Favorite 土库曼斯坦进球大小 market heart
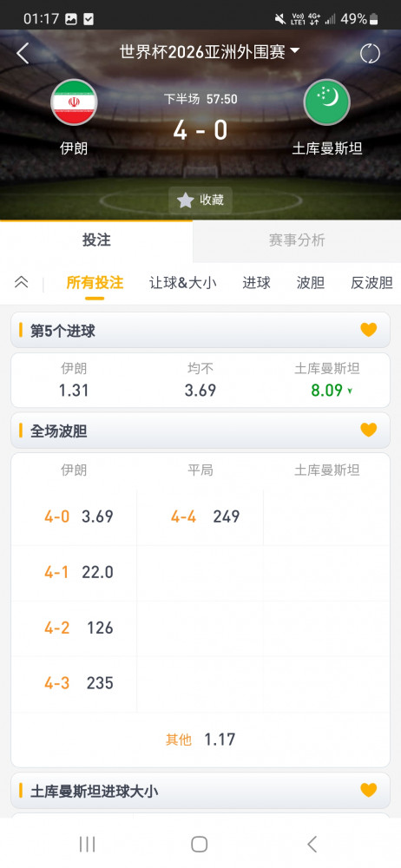The width and height of the screenshot is (401, 868). (x=368, y=790)
